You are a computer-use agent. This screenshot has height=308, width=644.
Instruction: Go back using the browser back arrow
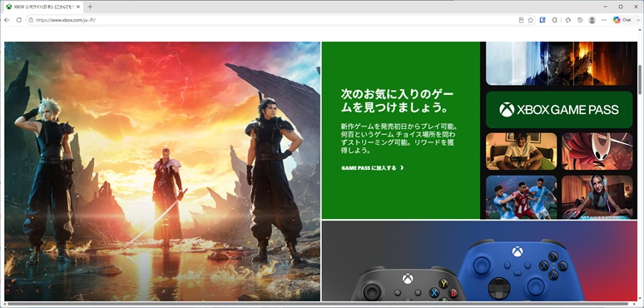pos(7,20)
